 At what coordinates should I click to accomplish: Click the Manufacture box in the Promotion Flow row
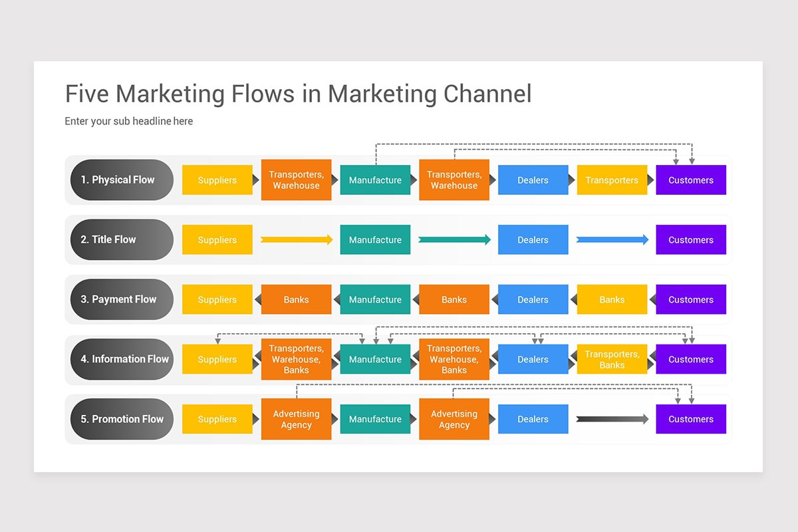click(x=375, y=419)
